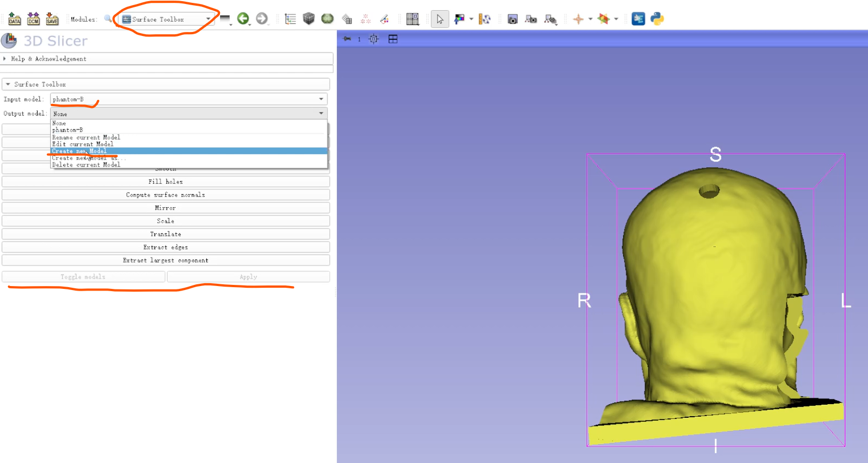Select Edit current Model
Viewport: 868px width, 463px height.
189,144
